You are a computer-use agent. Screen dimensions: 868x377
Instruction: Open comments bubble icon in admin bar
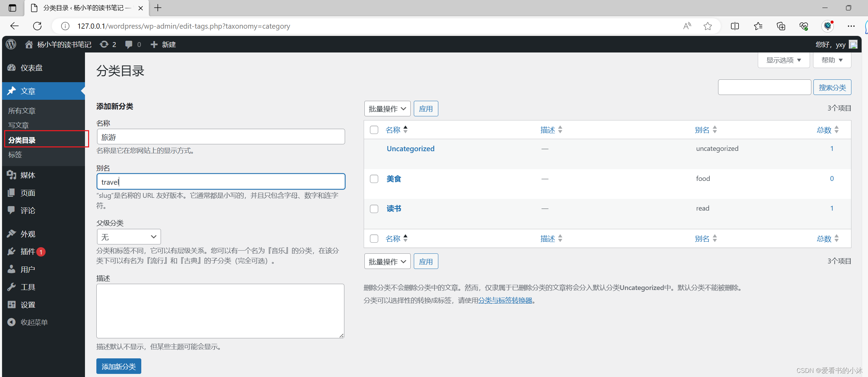[x=129, y=45]
